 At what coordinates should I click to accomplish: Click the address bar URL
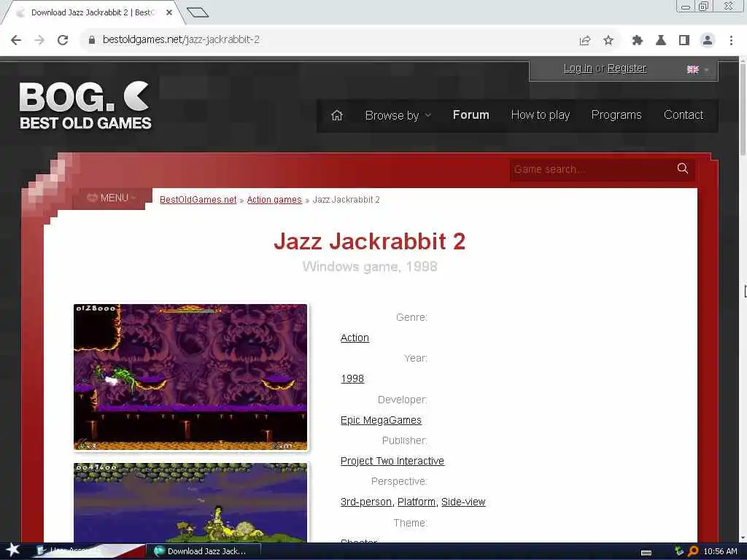coord(181,40)
